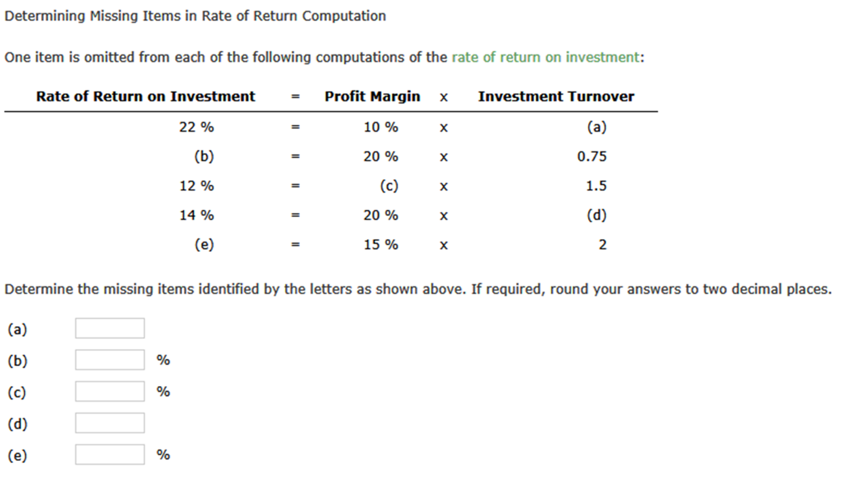Click the (e) placeholder in the last row

click(204, 245)
